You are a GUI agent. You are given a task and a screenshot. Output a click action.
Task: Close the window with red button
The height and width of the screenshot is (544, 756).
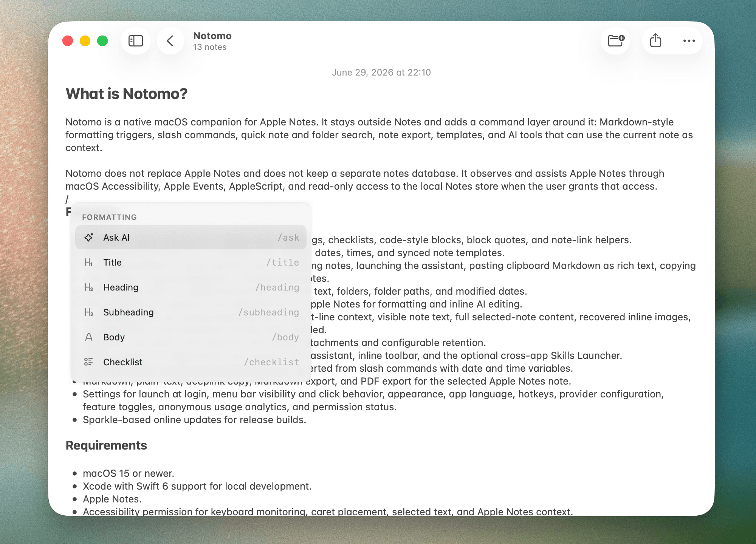[x=68, y=41]
